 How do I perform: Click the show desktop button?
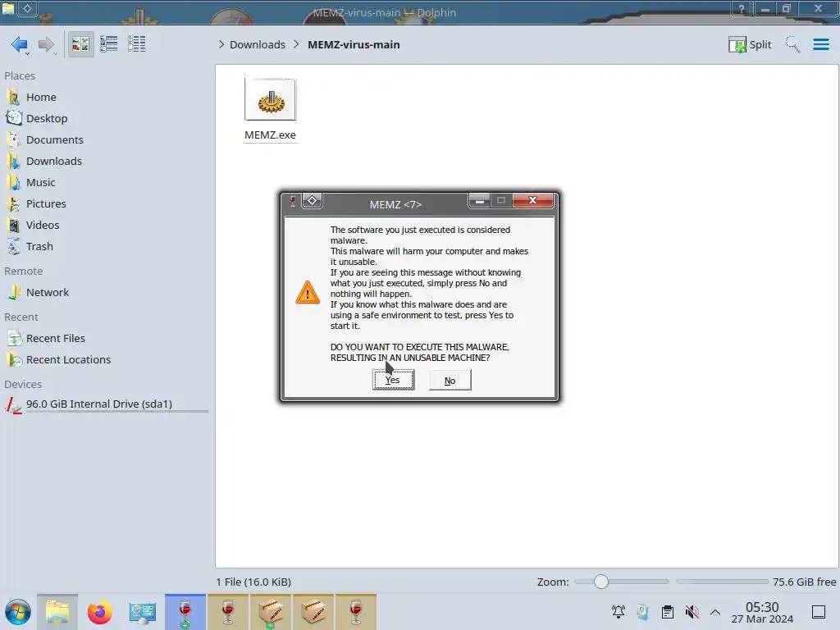coord(819,612)
